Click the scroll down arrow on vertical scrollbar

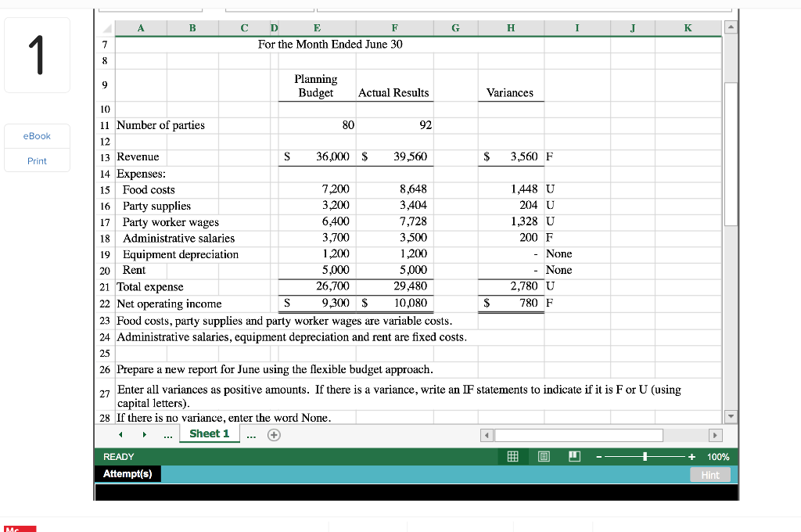[x=730, y=417]
